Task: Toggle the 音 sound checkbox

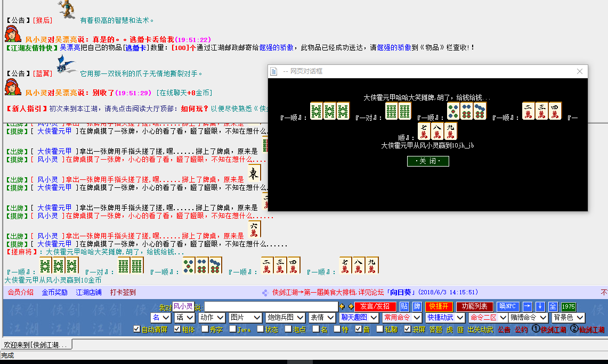Action: pos(359,329)
